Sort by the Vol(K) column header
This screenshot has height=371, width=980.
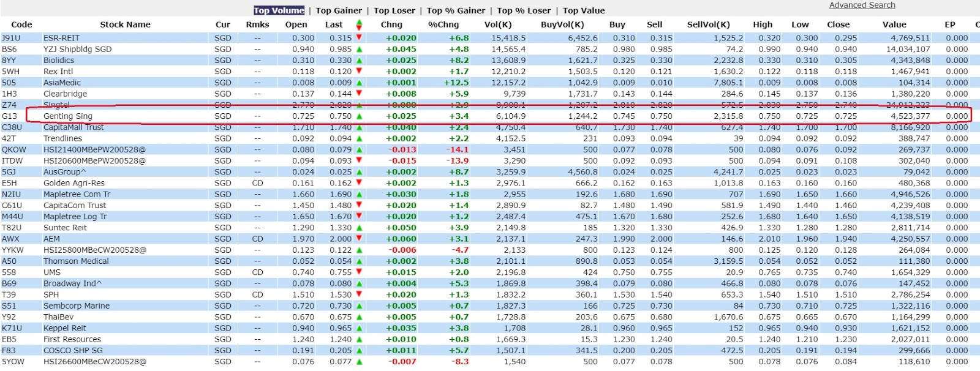497,24
